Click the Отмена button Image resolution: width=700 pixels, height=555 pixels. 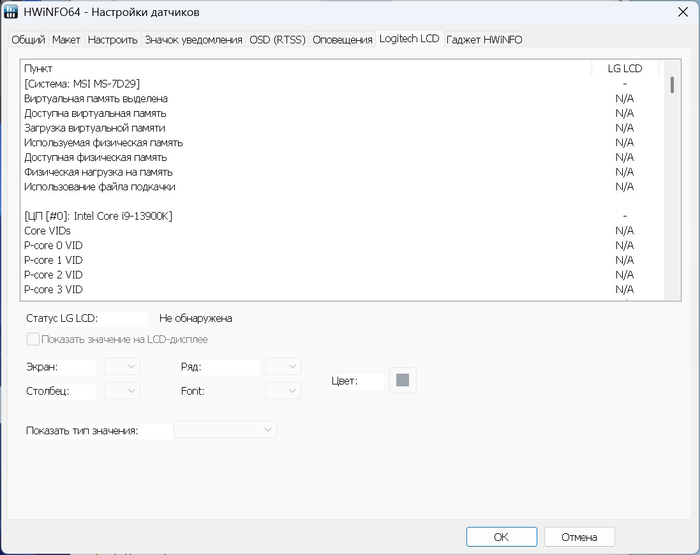coord(579,537)
